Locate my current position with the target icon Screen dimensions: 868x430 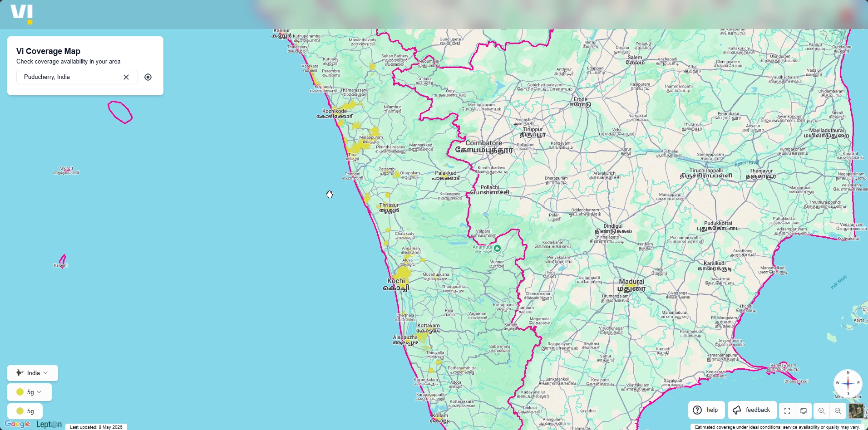(148, 77)
